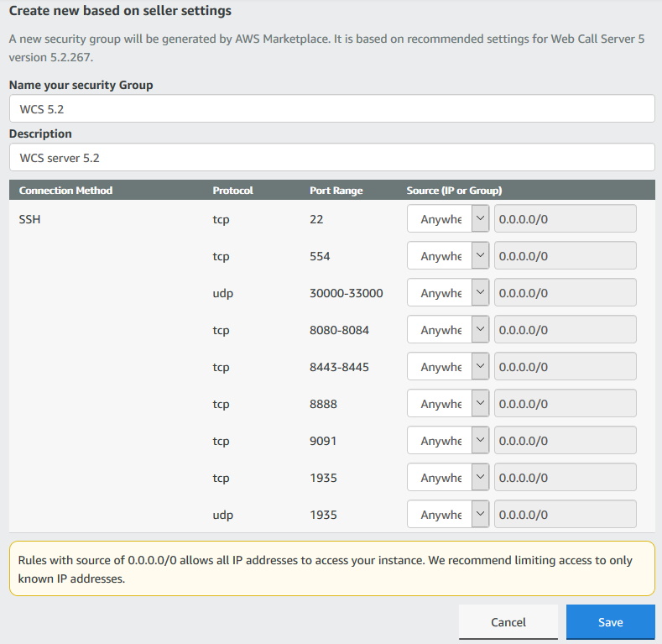Screen dimensions: 662x644
Task: Click the IP field for tcp port 554
Action: [x=565, y=256]
